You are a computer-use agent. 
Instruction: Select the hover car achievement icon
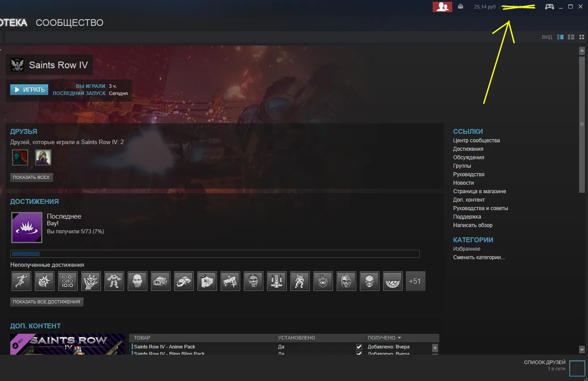[184, 281]
